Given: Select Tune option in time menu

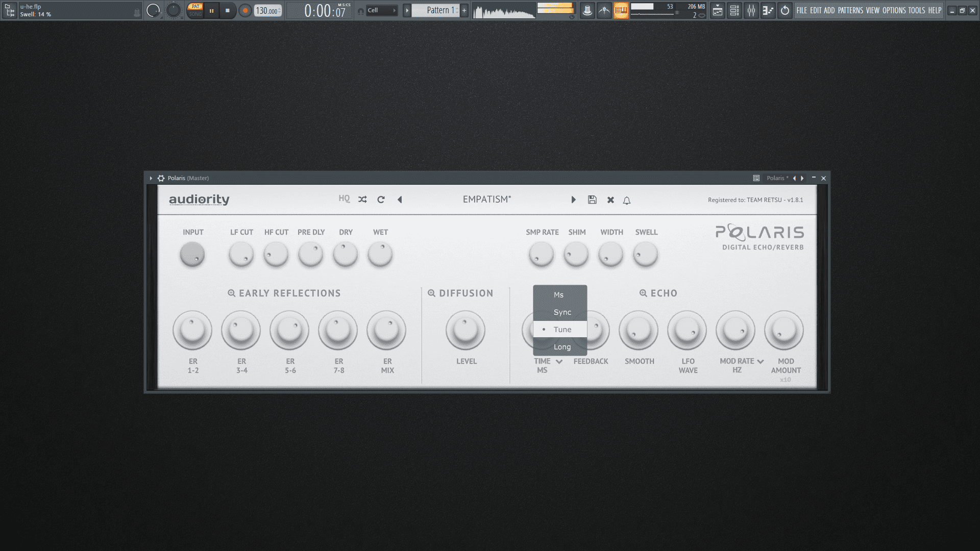Looking at the screenshot, I should [x=560, y=330].
